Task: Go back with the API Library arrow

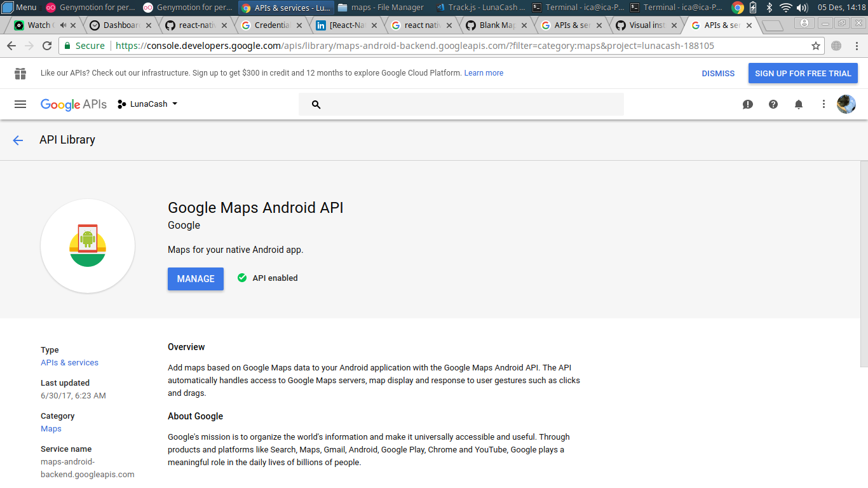Action: point(18,140)
